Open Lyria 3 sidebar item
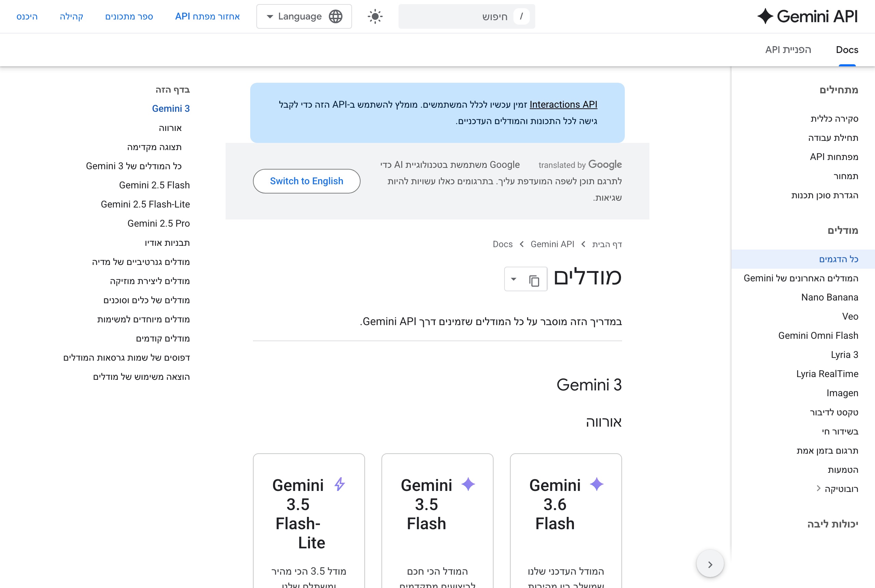This screenshot has width=875, height=588. [x=844, y=355]
